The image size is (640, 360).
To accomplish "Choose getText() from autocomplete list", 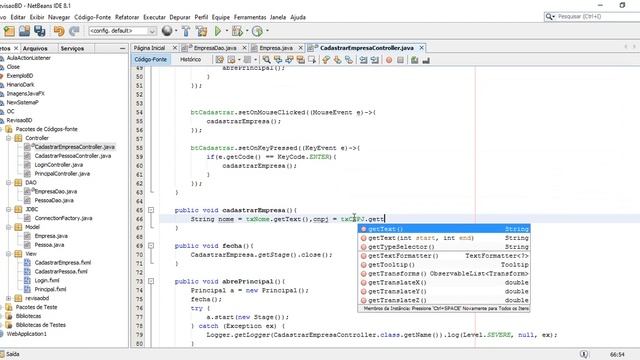I will (x=444, y=229).
